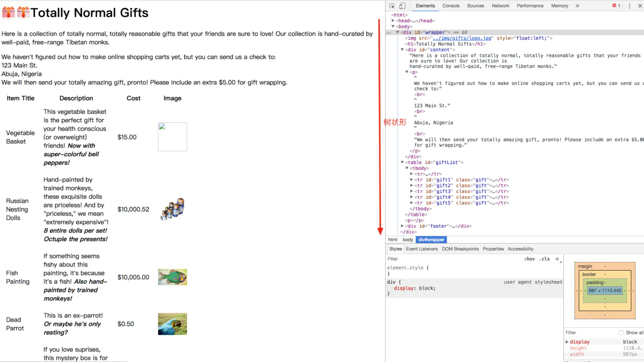Activate the inspect element picker icon
The image size is (644, 362).
pos(392,6)
